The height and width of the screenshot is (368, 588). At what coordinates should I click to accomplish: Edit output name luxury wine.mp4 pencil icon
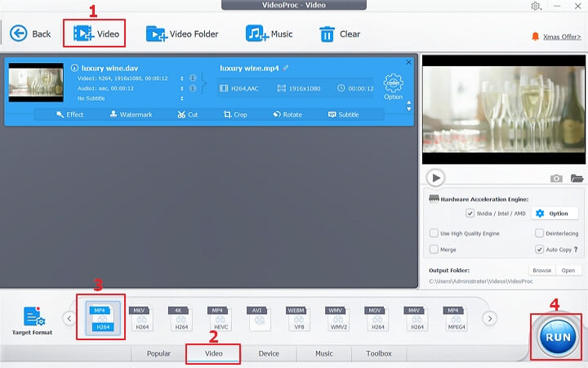(286, 68)
